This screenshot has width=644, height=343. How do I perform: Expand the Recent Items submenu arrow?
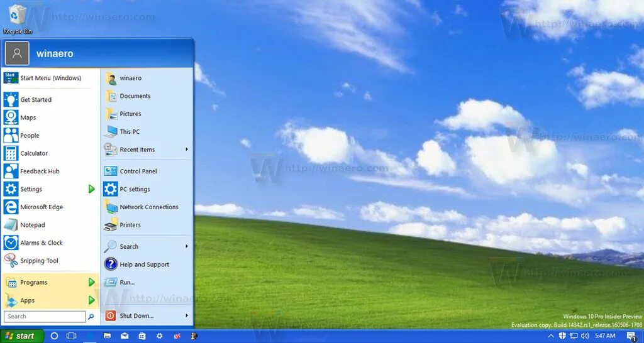pyautogui.click(x=187, y=150)
